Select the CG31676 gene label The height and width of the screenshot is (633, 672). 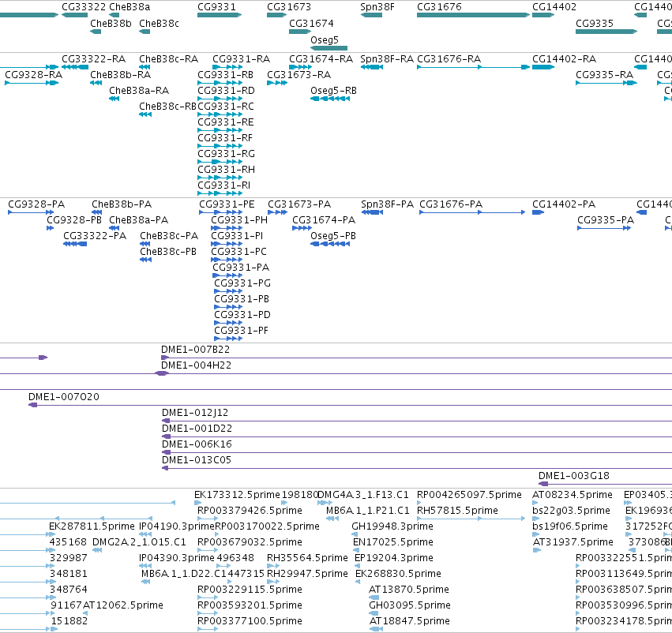click(439, 7)
